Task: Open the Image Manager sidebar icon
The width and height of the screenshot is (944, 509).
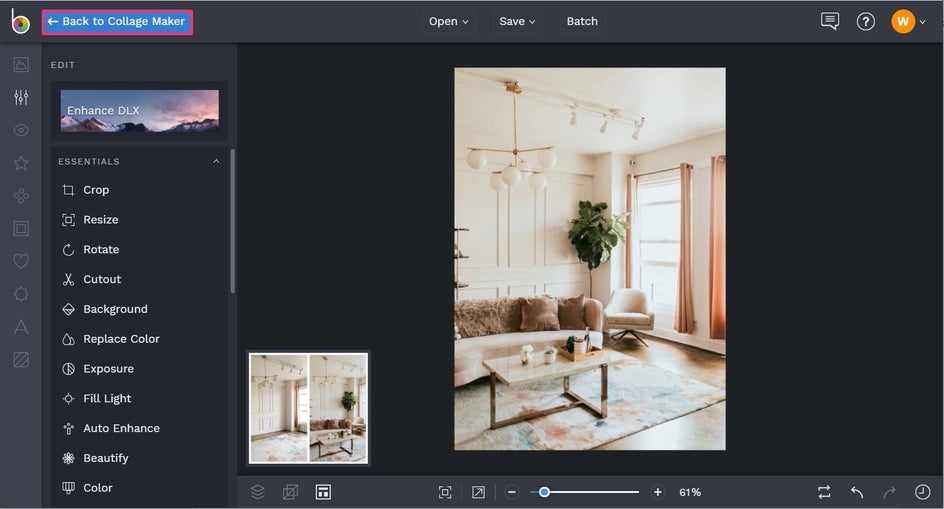Action: (21, 65)
